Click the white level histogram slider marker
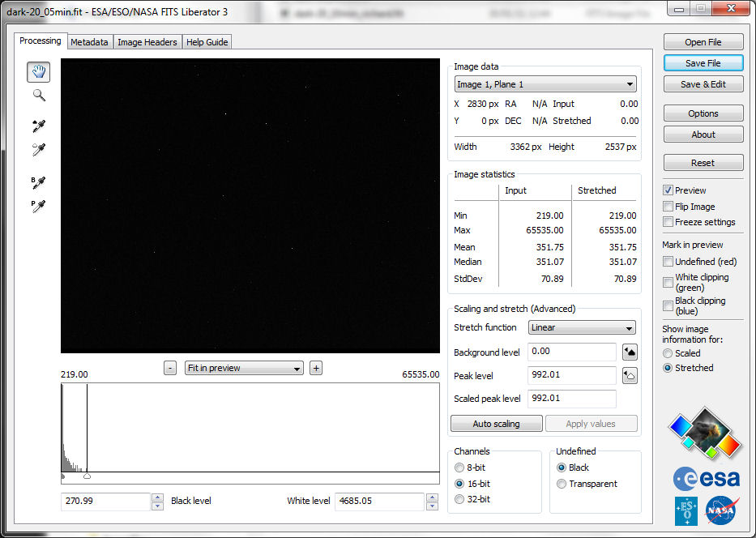The image size is (756, 538). click(x=87, y=476)
